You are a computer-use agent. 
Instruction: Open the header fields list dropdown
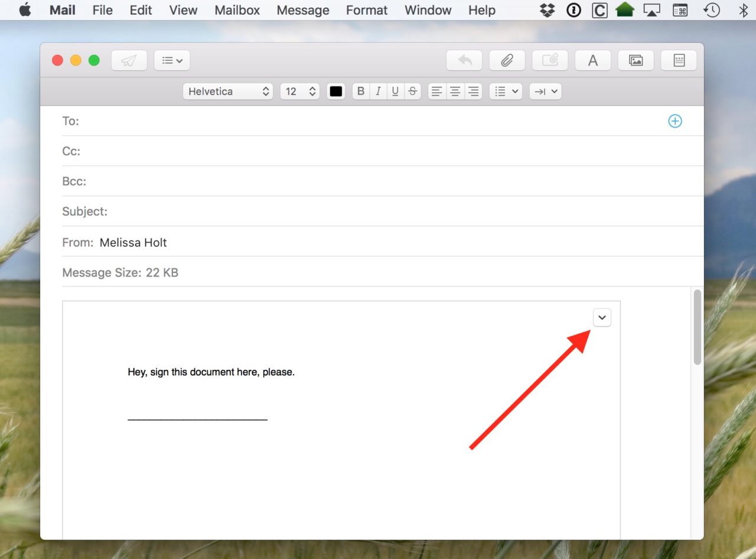[x=172, y=60]
